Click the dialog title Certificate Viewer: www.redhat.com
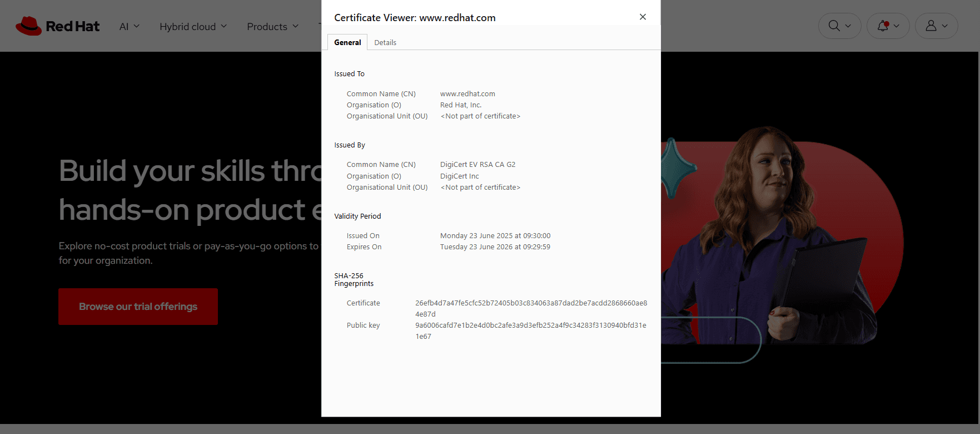Screen dimensions: 980x434 click(415, 17)
